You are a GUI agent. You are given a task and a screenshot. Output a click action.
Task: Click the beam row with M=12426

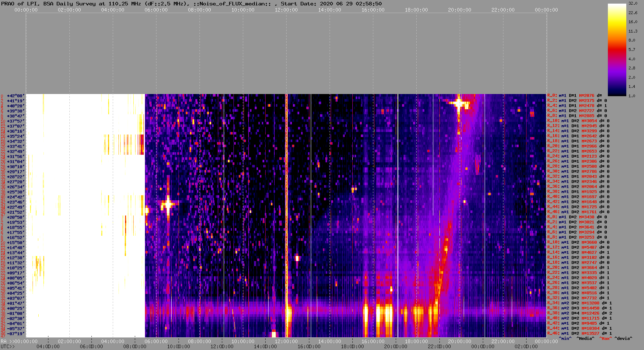pyautogui.click(x=580, y=313)
